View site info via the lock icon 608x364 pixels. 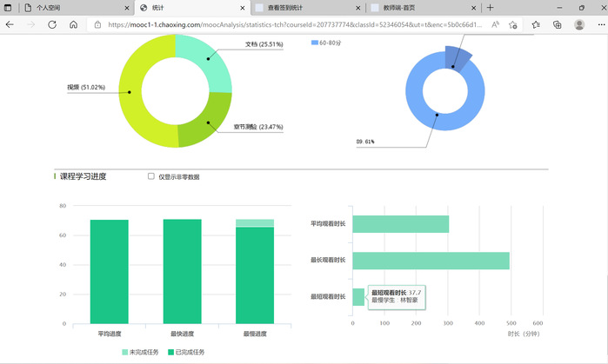[x=97, y=25]
